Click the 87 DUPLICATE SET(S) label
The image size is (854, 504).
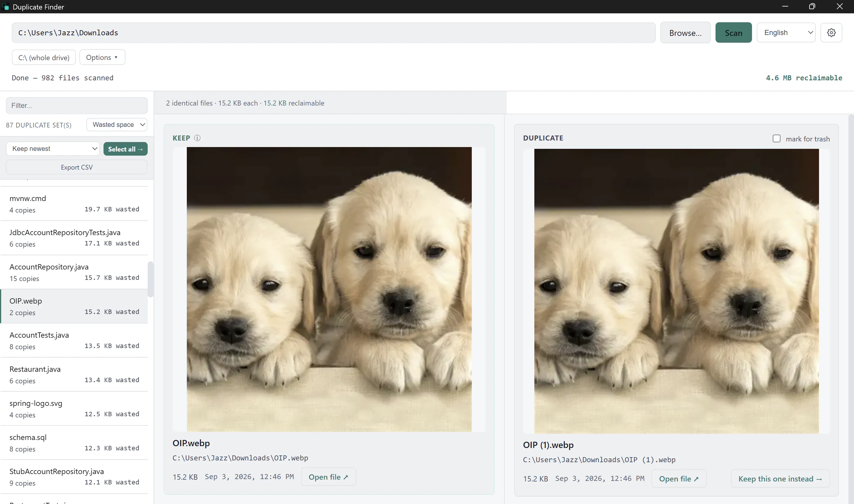point(39,125)
